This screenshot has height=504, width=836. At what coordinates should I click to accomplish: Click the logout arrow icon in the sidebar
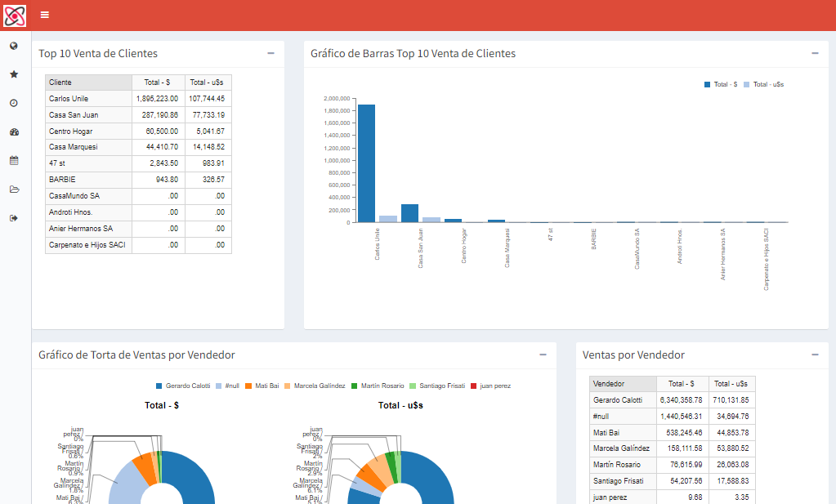click(x=14, y=218)
